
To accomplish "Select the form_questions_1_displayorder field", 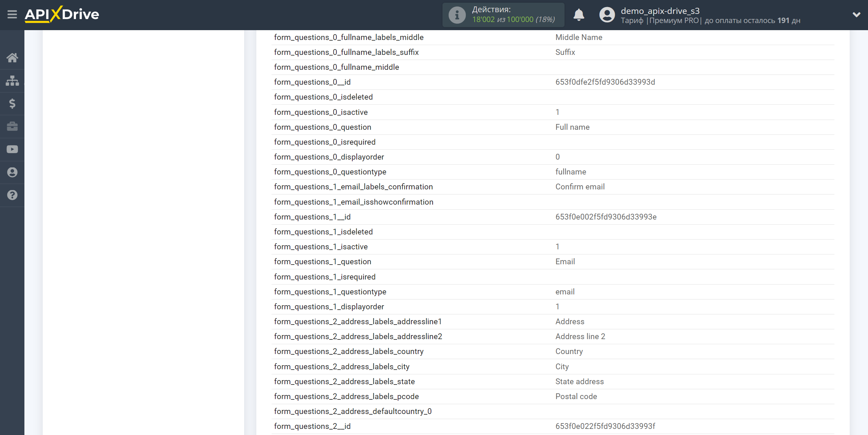I will point(329,307).
